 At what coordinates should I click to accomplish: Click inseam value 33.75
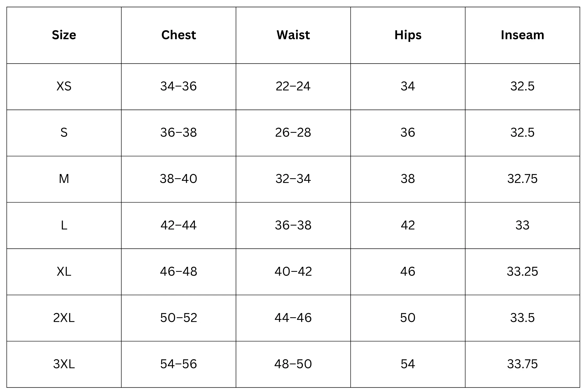click(522, 364)
